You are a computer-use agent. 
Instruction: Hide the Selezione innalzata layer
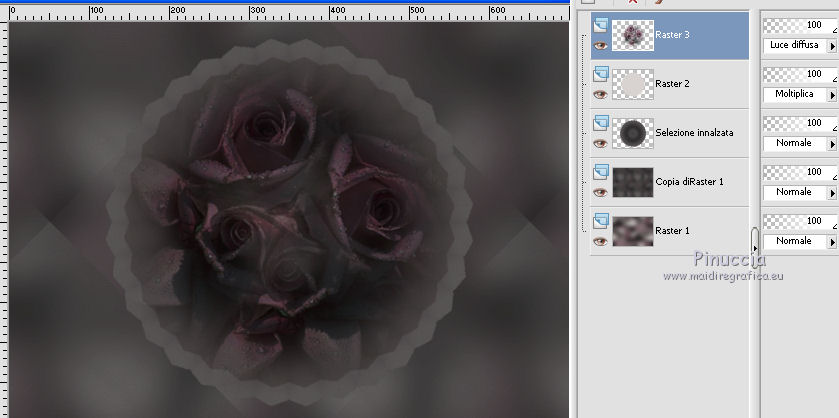[600, 143]
